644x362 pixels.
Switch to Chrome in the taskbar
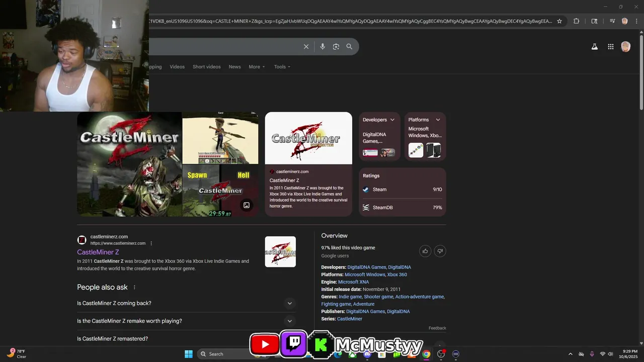point(426,354)
